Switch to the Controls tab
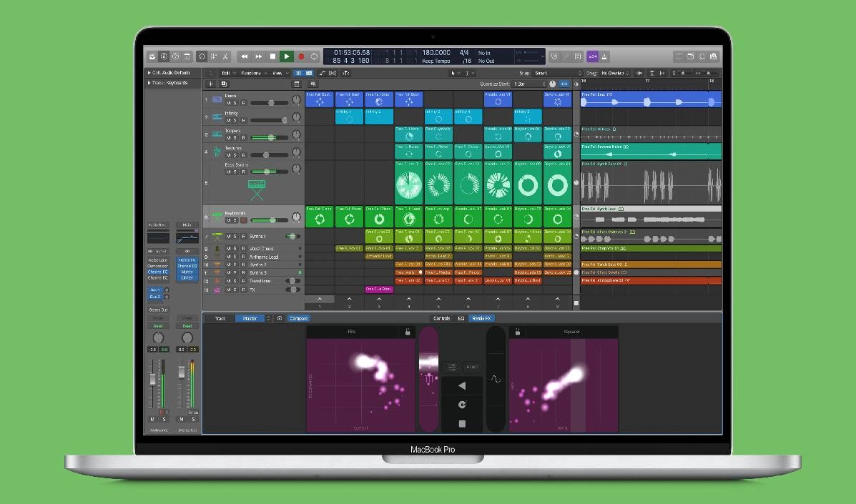 [442, 319]
